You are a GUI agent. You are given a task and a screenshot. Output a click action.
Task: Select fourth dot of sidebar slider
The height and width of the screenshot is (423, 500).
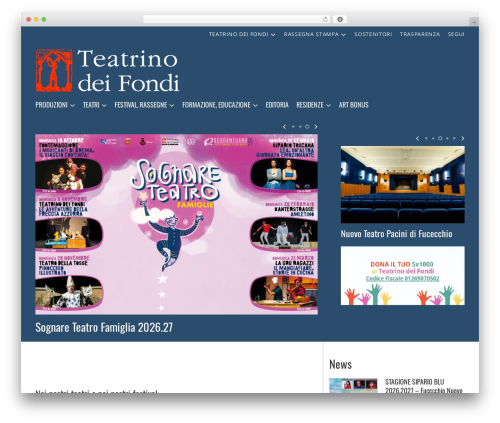click(447, 138)
